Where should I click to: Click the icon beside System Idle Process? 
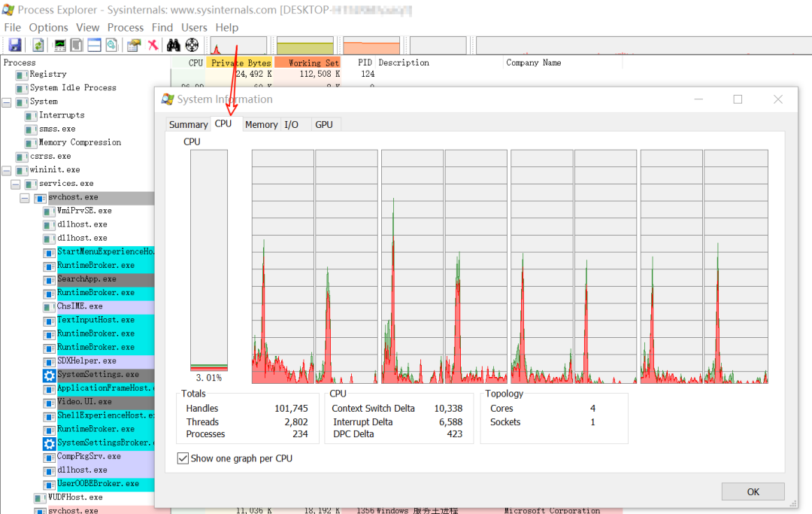(22, 89)
